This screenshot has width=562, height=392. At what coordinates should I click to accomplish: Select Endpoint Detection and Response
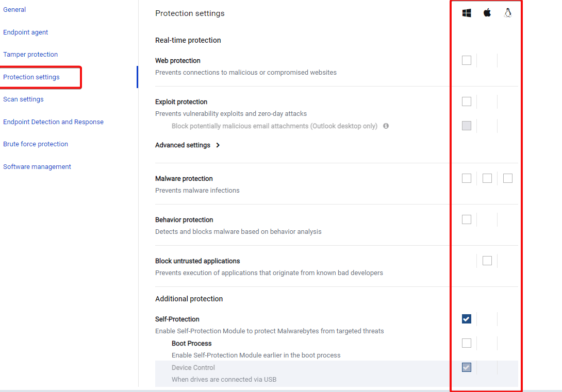pyautogui.click(x=53, y=122)
